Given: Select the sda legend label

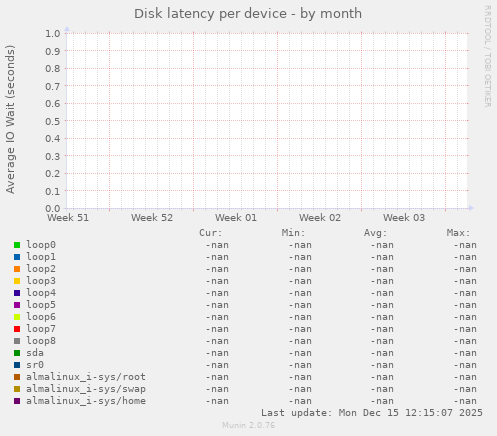Looking at the screenshot, I should [35, 353].
